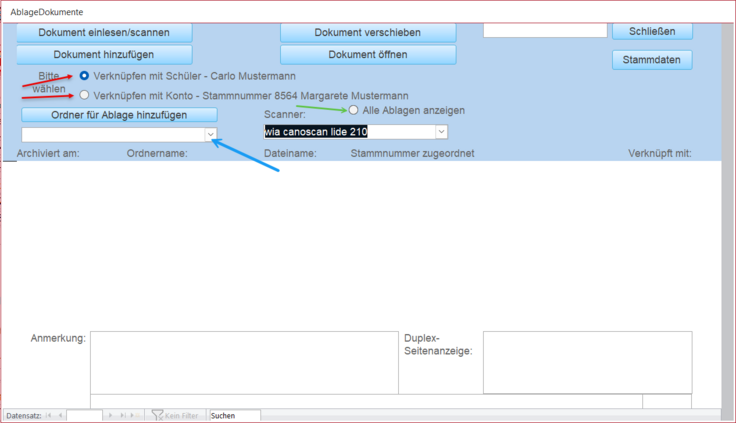Select Verknüpfen mit Schüler radio button

click(85, 76)
